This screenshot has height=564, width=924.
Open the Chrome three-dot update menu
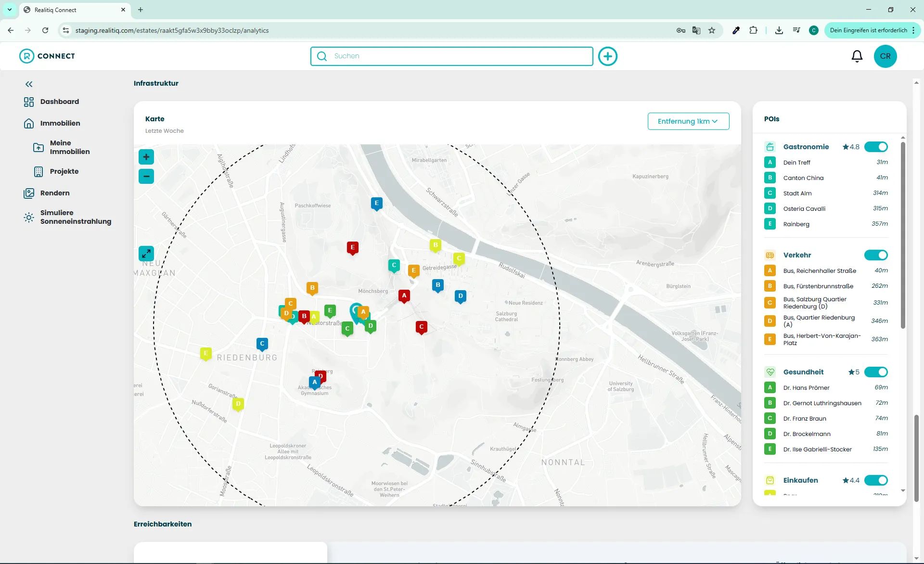coord(913,30)
